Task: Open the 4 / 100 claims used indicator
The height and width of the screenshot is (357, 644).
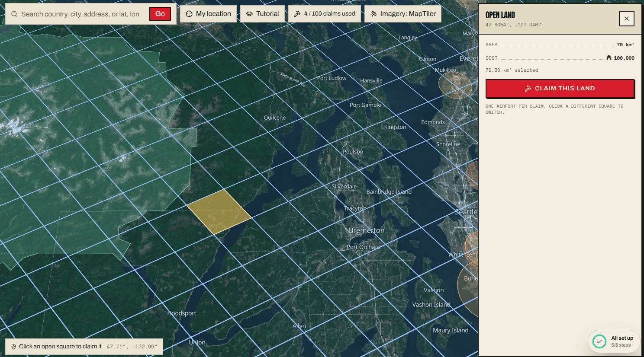Action: click(x=325, y=14)
